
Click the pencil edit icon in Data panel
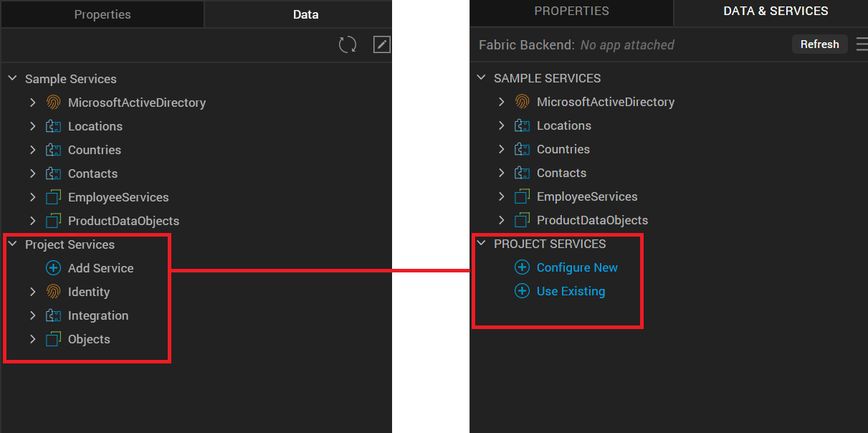pos(382,45)
